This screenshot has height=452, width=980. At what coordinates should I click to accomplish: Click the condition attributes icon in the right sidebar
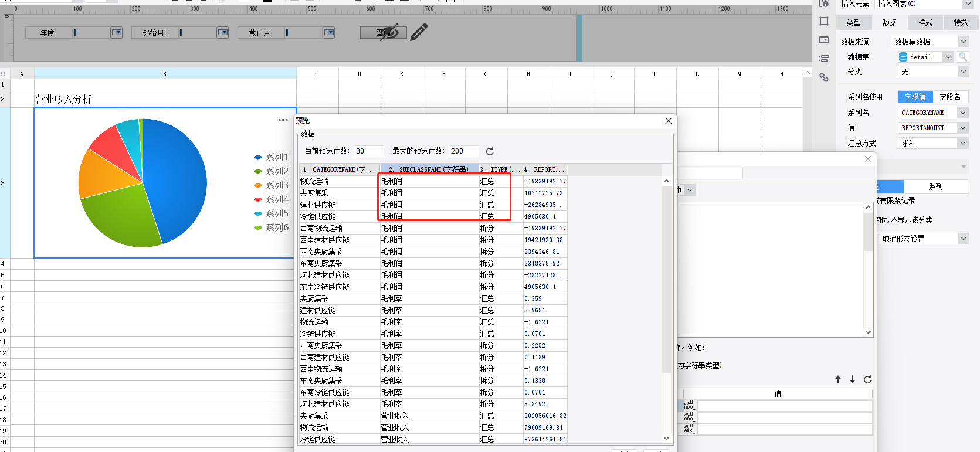(x=824, y=59)
